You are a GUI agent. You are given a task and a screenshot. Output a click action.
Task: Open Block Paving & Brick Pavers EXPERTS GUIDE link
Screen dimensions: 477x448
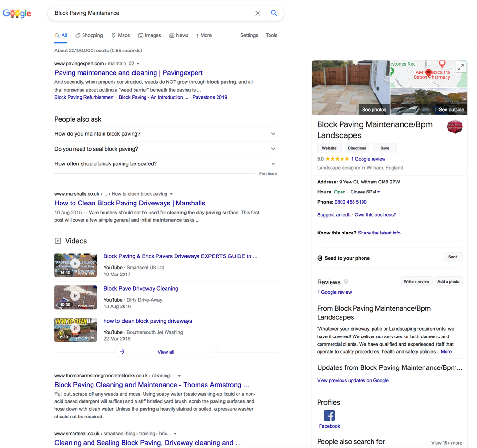[180, 256]
